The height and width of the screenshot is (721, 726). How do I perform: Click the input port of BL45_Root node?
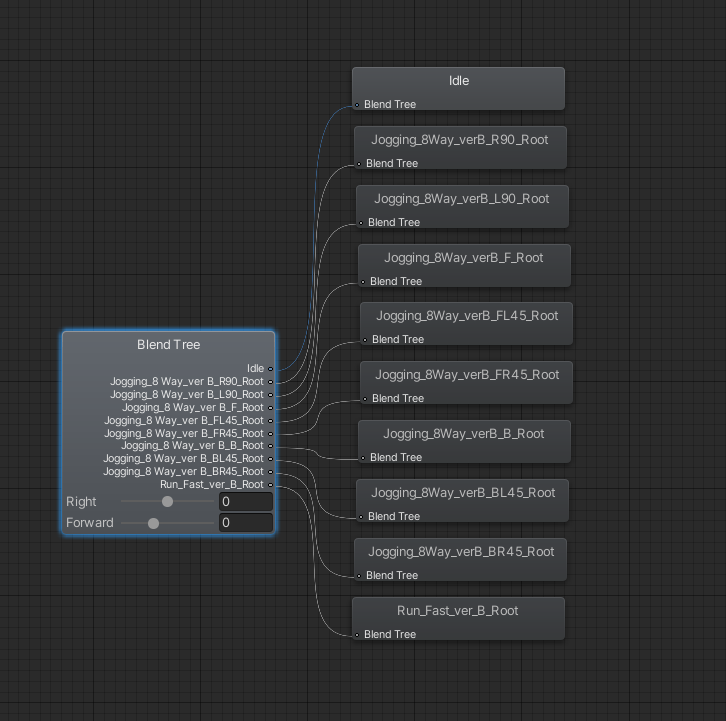point(361,517)
